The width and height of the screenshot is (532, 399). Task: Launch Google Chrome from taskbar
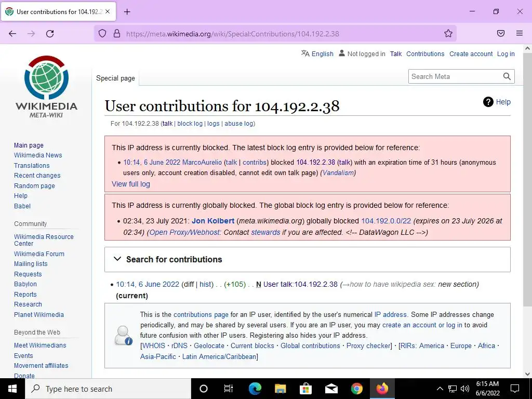tap(356, 389)
